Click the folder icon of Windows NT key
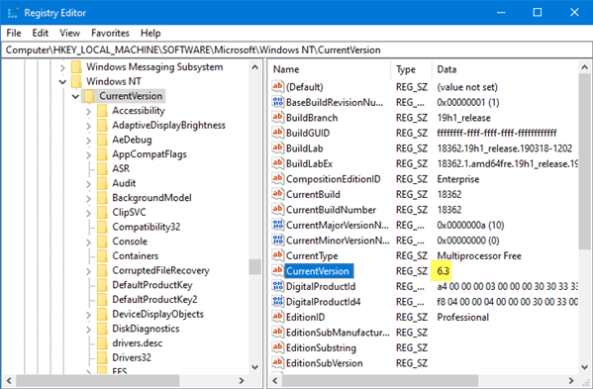This screenshot has width=593, height=389. pyautogui.click(x=76, y=81)
